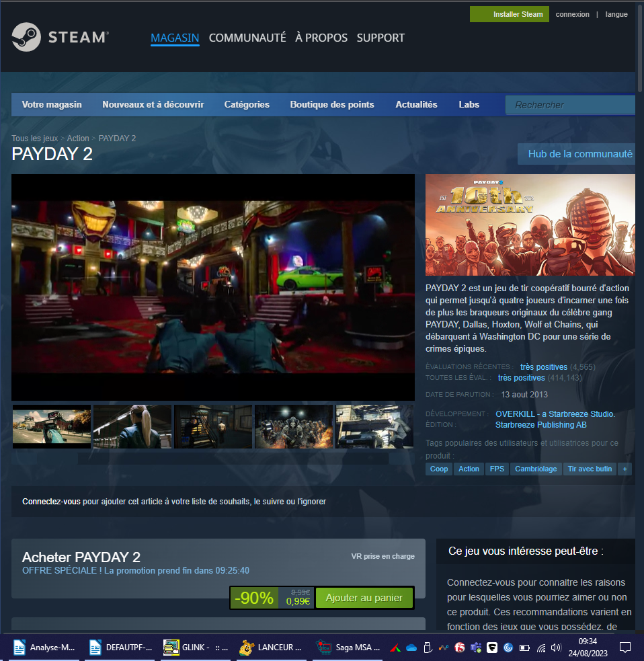The width and height of the screenshot is (644, 661).
Task: Expand Nouveaux et à découvrir menu
Action: coord(153,104)
